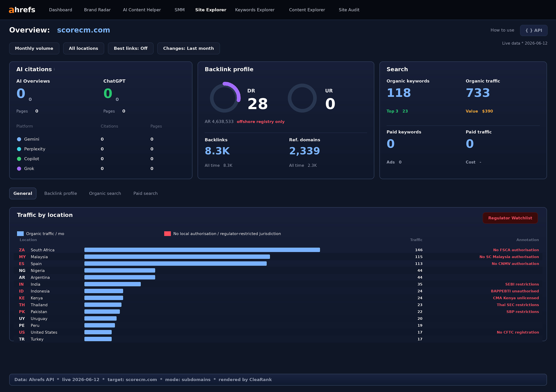Open AI Content Helper

[x=142, y=10]
